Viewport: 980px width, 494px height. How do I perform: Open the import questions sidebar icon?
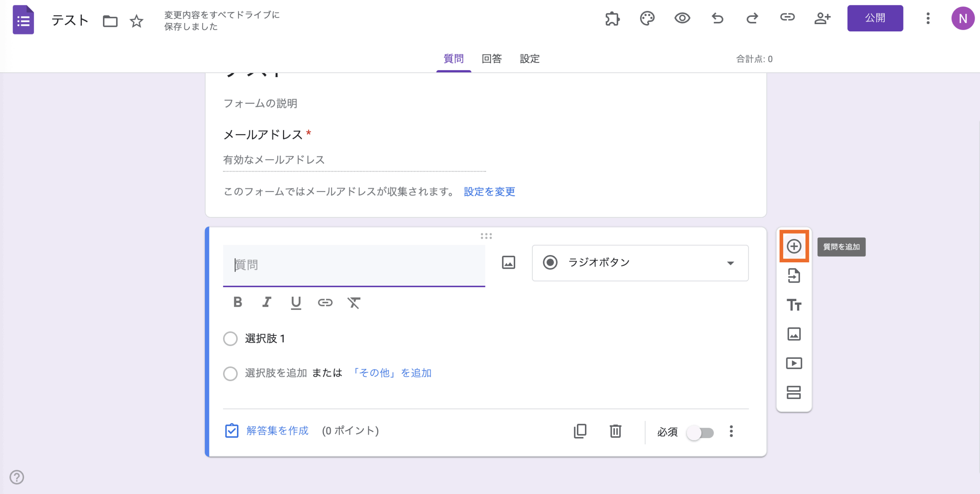click(x=794, y=276)
